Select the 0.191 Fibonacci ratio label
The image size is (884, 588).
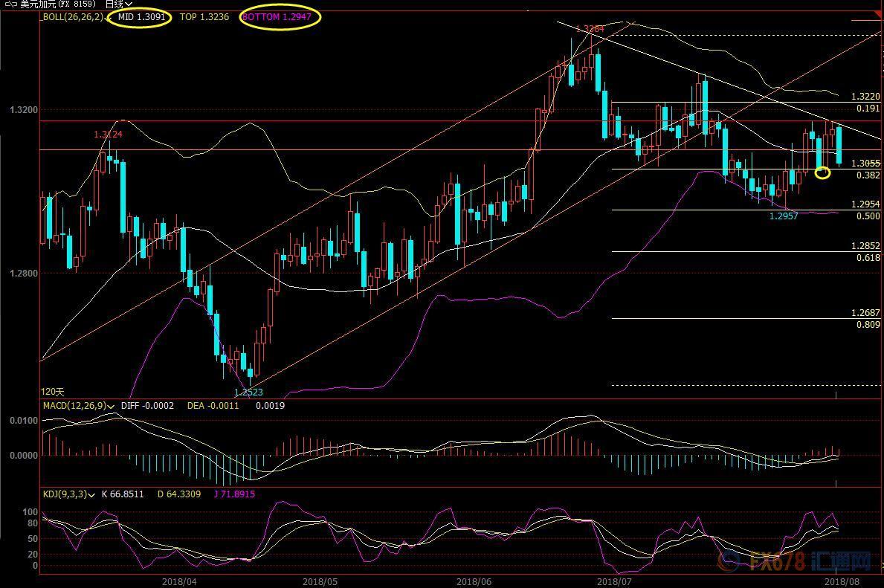(x=868, y=109)
